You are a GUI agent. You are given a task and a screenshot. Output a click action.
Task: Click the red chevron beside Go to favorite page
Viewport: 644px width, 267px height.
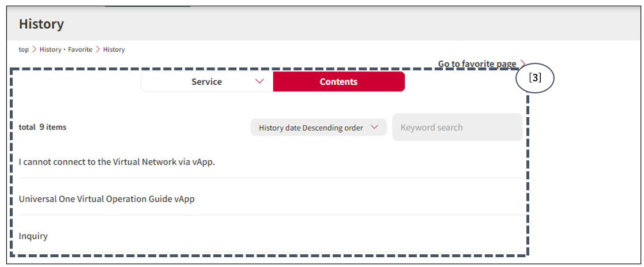click(522, 63)
